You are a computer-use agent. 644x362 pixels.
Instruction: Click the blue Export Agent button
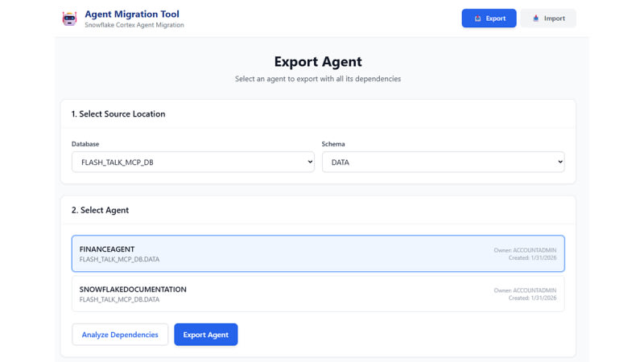(205, 335)
